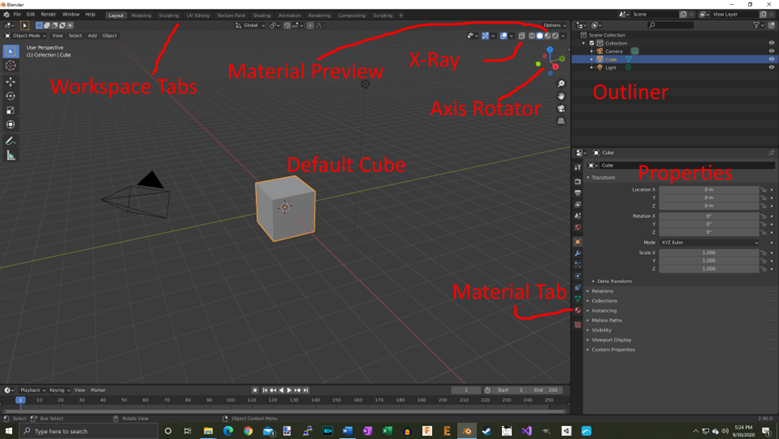
Task: Select the Cursor tool in the left toolbar
Action: pyautogui.click(x=11, y=66)
